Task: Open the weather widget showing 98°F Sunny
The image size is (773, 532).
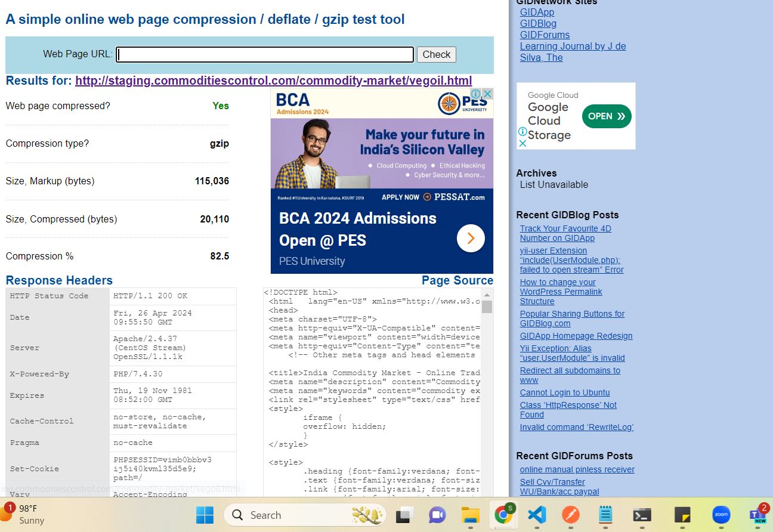Action: [x=23, y=514]
